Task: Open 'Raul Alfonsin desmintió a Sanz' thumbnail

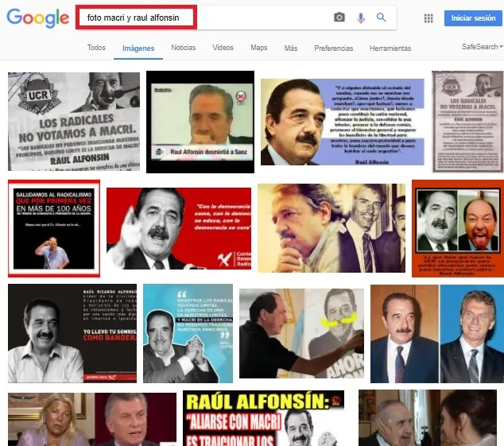Action: point(200,122)
